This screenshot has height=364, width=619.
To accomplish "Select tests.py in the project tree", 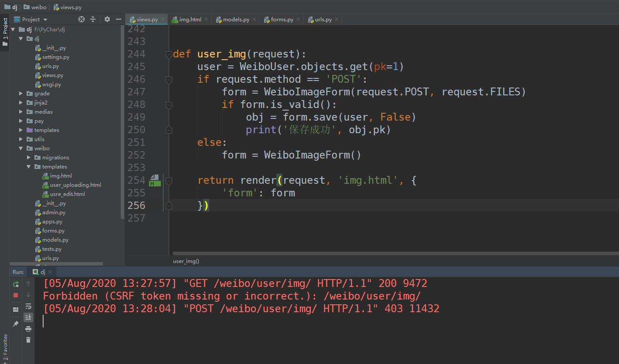I will click(x=52, y=249).
